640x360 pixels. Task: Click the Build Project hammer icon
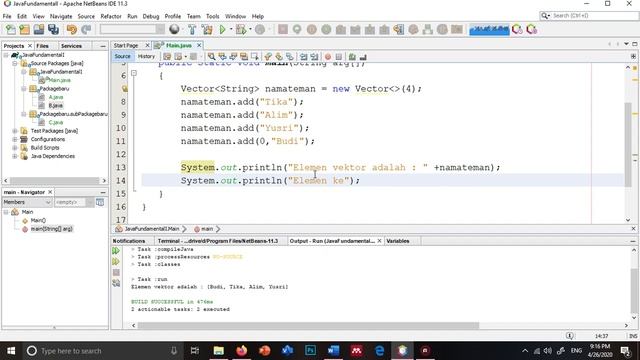192,29
